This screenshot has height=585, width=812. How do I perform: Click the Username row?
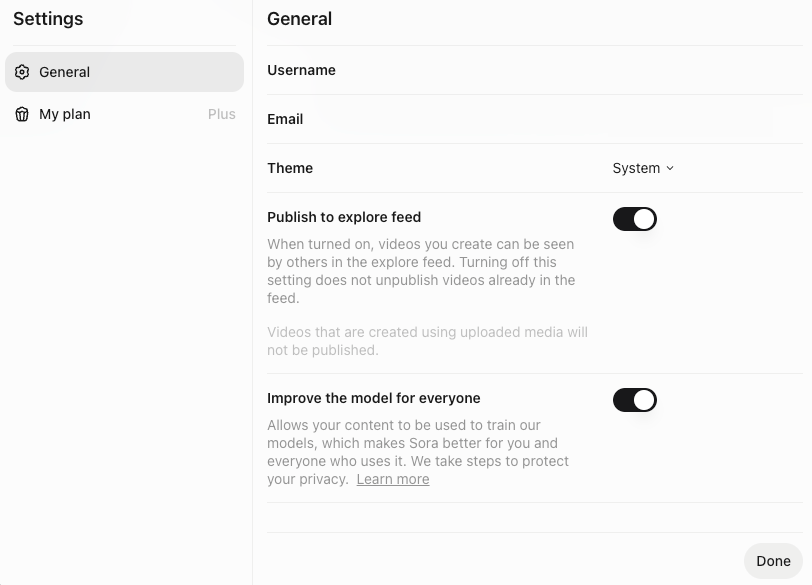(535, 70)
